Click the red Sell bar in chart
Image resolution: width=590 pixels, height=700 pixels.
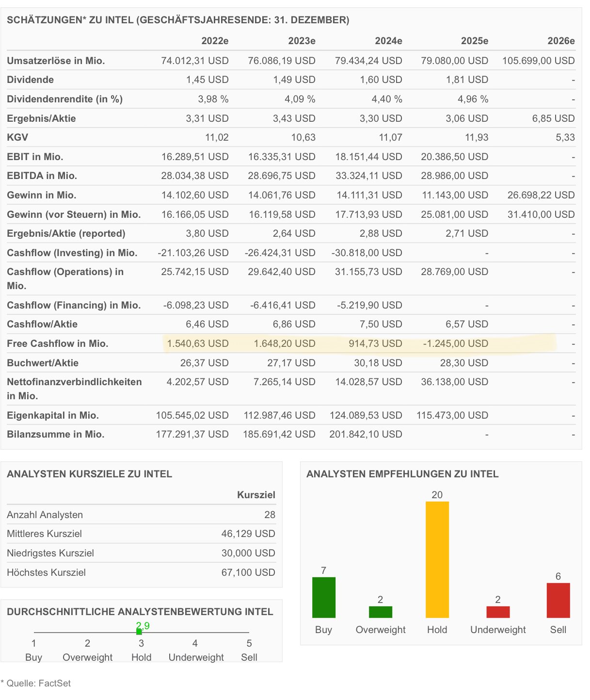(x=558, y=600)
